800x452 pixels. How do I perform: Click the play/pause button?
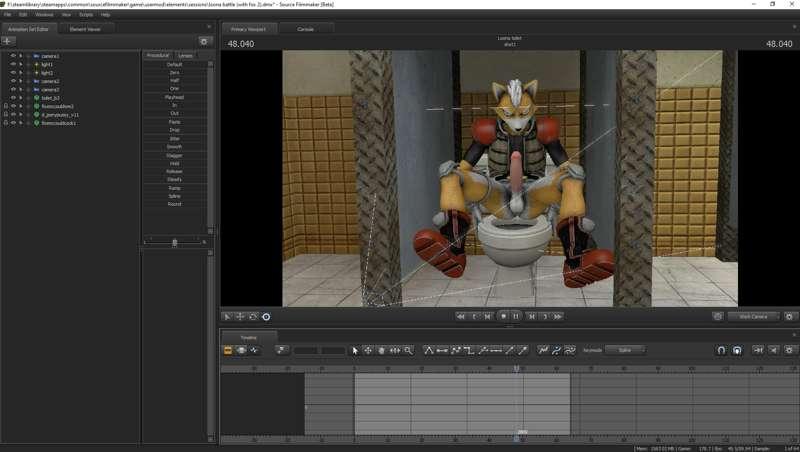(x=516, y=317)
